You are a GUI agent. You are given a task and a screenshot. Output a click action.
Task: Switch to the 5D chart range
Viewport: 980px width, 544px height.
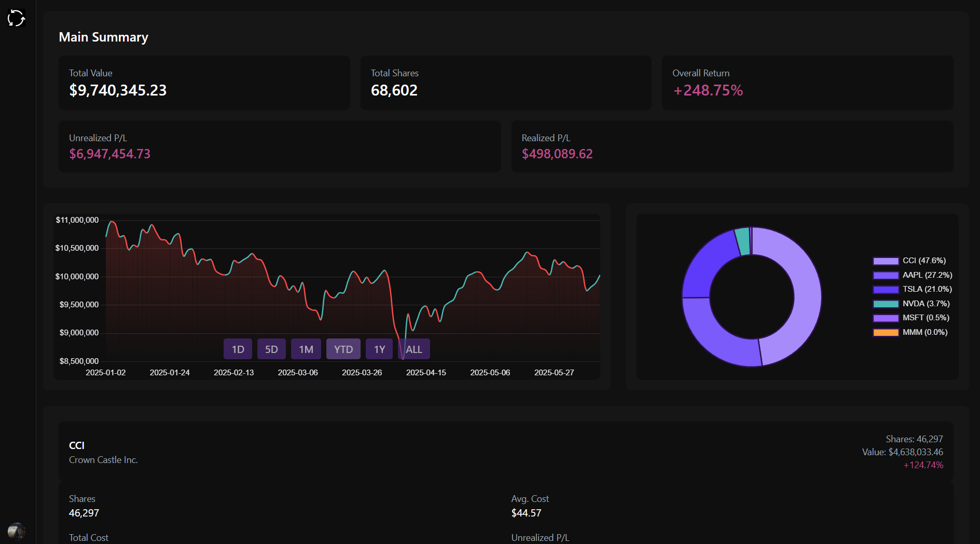[271, 349]
